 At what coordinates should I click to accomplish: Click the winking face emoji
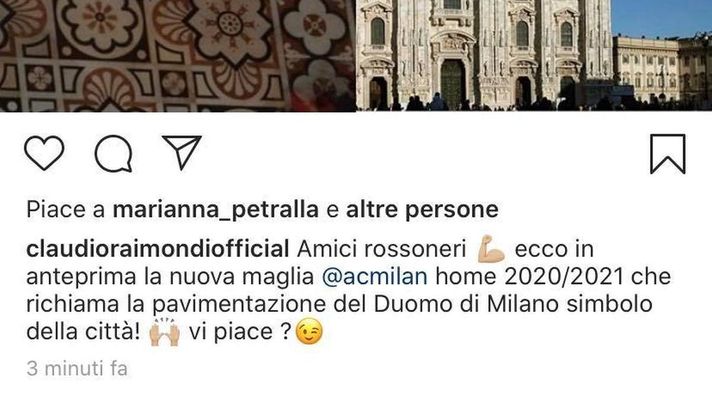[x=309, y=332]
